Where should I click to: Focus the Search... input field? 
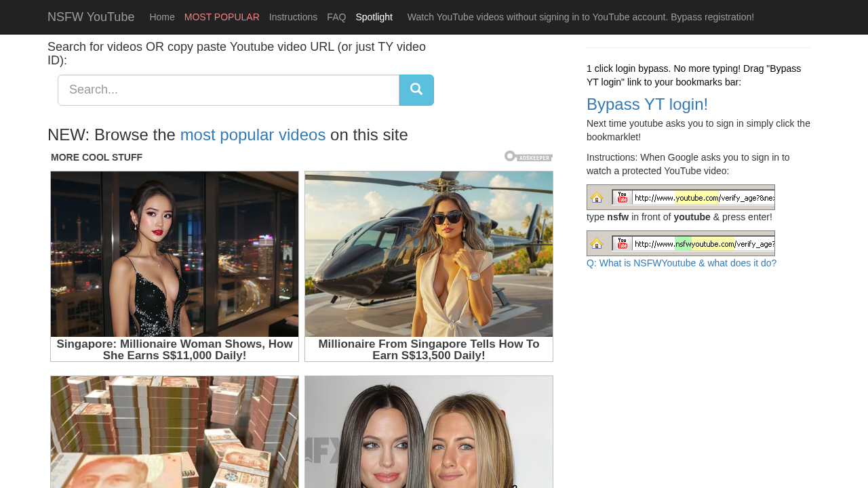(x=229, y=90)
